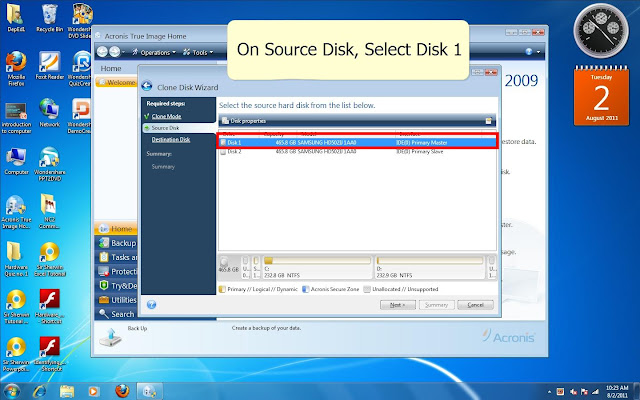Click the Welcome item in Home panel
Viewport: 640px width, 400px height.
pos(116,82)
